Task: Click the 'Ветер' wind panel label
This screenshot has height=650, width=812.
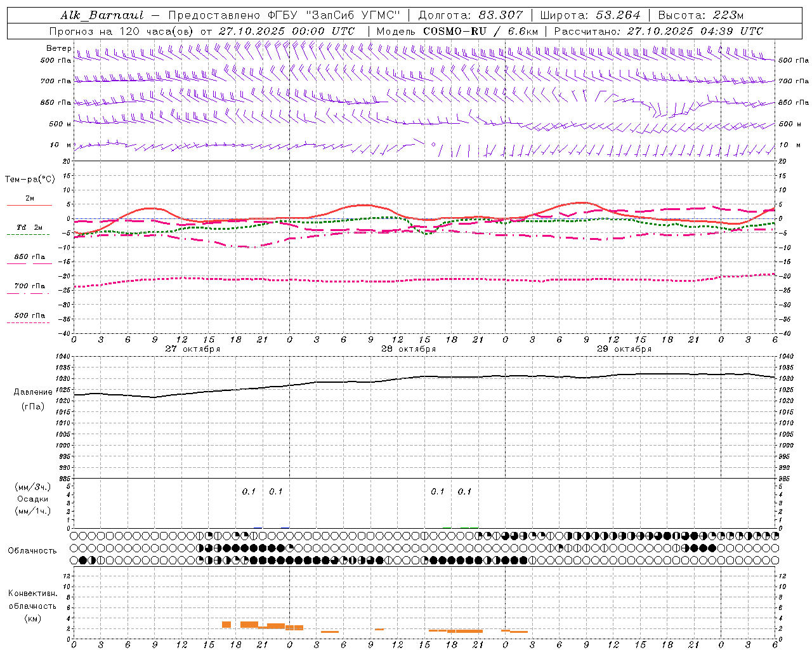Action: 58,48
